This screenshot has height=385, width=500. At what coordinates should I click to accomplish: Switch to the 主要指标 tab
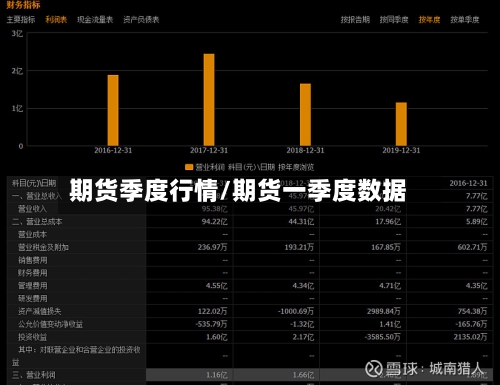click(21, 20)
